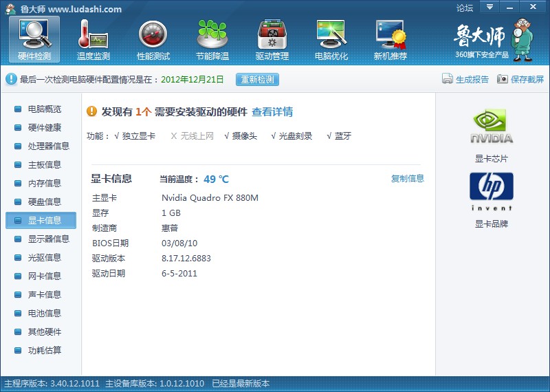Viewport: 550px width, 392px height.
Task: Click the NVIDIA graphics chip logo
Action: pos(491,126)
